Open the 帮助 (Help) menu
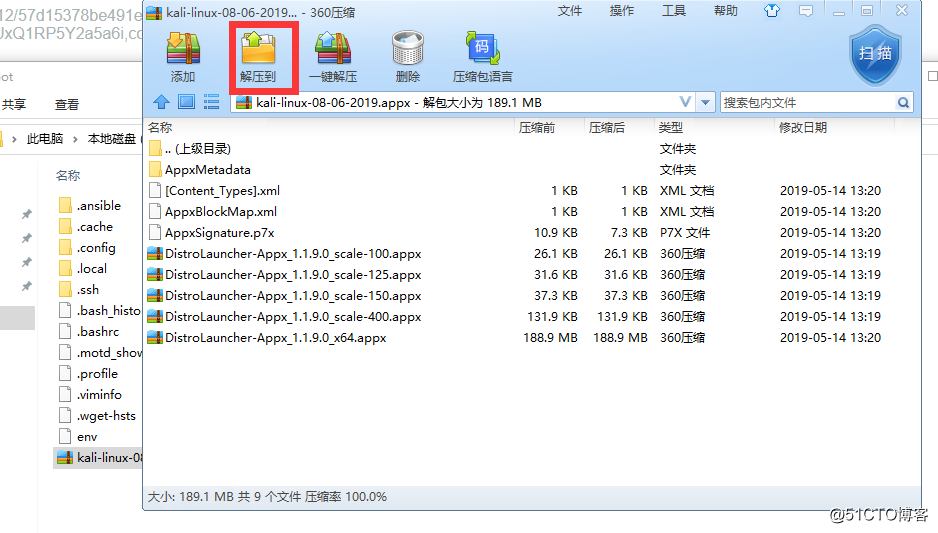 pyautogui.click(x=726, y=11)
